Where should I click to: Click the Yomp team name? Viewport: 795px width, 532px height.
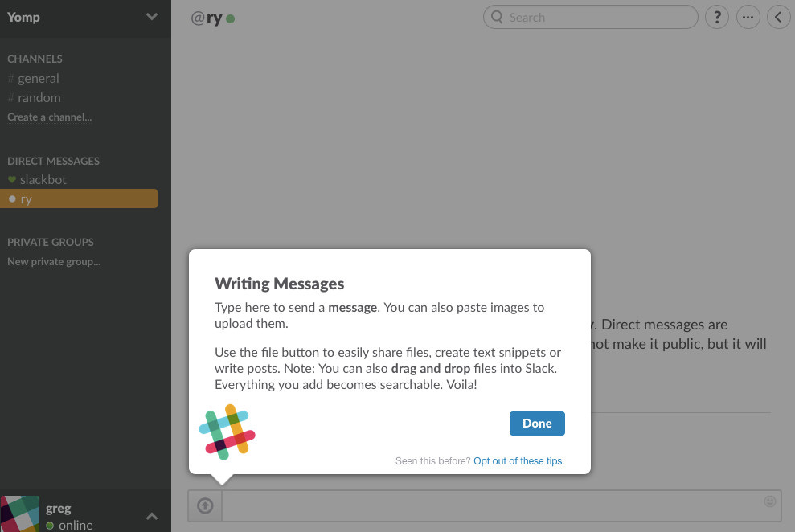23,17
